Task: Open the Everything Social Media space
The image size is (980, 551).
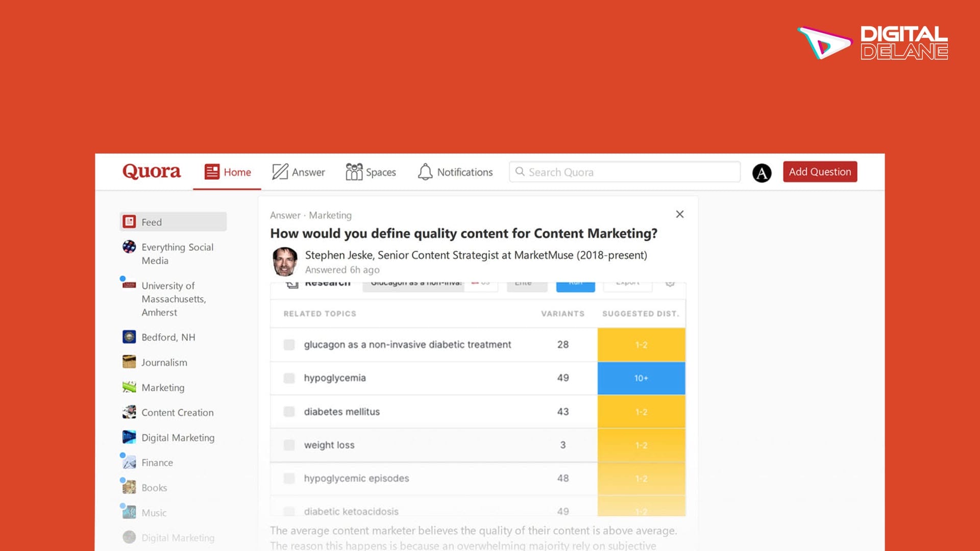Action: 178,254
